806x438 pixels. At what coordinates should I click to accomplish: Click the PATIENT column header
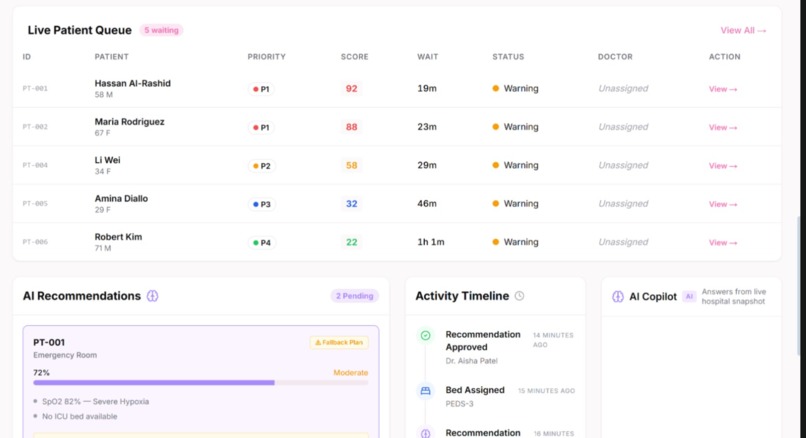point(112,57)
